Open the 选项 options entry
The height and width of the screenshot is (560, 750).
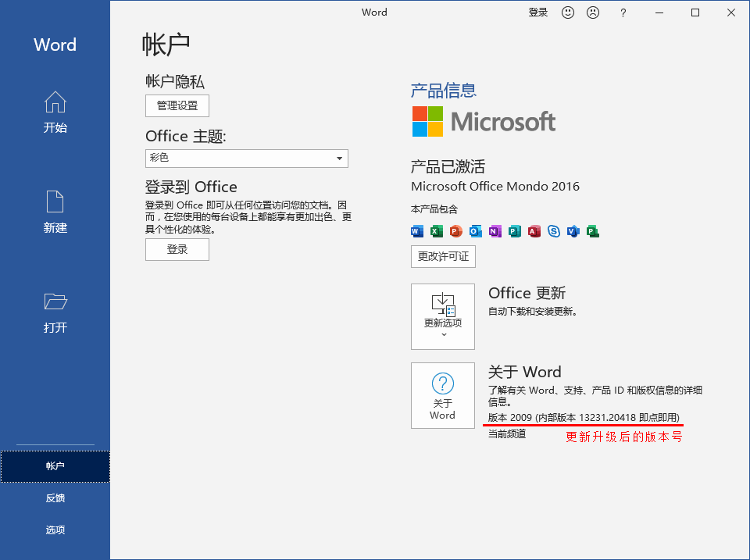[x=55, y=530]
